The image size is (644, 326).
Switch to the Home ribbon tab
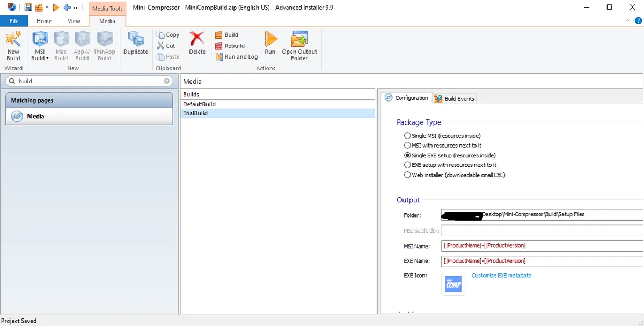coord(44,21)
